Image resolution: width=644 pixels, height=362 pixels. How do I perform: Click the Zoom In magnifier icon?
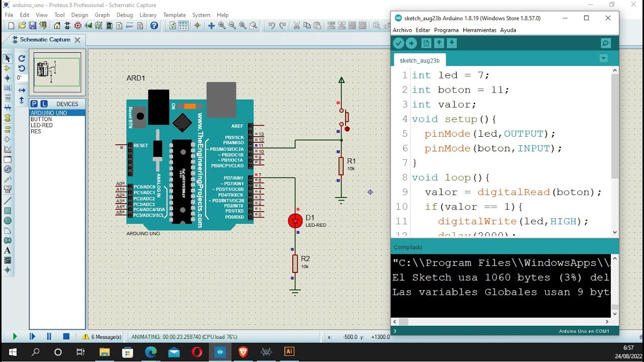click(x=222, y=26)
